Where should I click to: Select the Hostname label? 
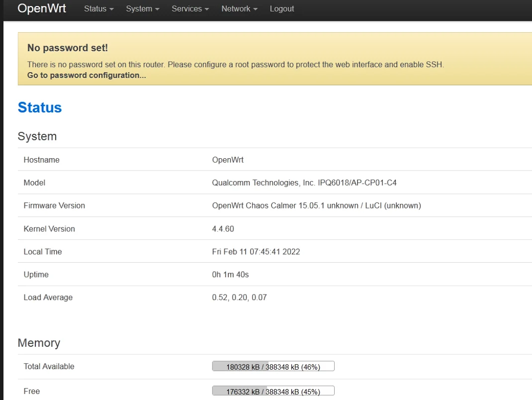coord(41,160)
